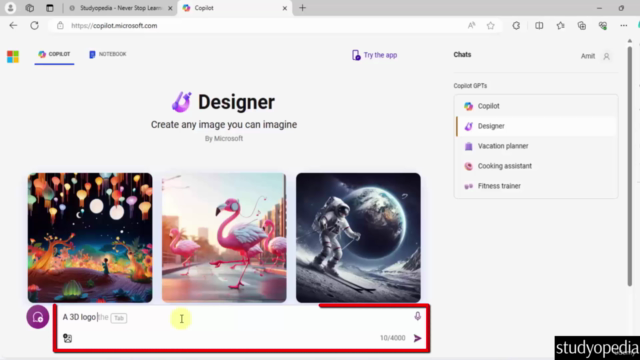The width and height of the screenshot is (640, 360).
Task: Close the Copilot tab
Action: [x=284, y=8]
